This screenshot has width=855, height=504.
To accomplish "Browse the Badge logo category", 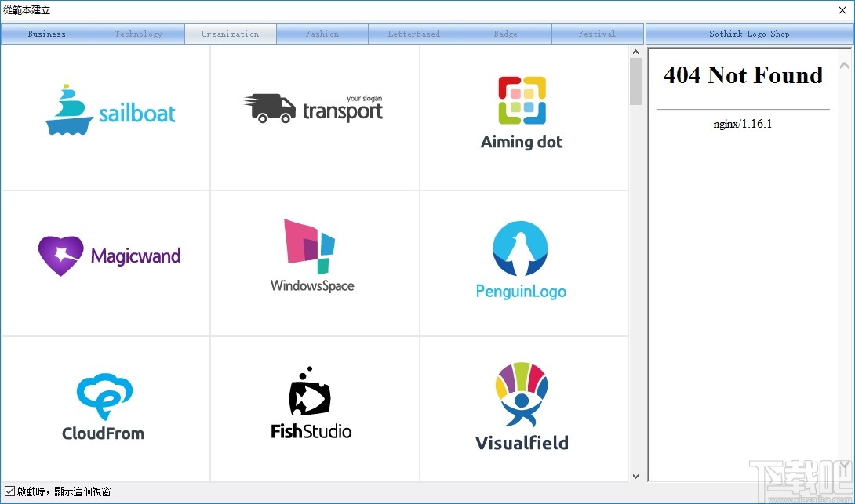I will tap(505, 33).
